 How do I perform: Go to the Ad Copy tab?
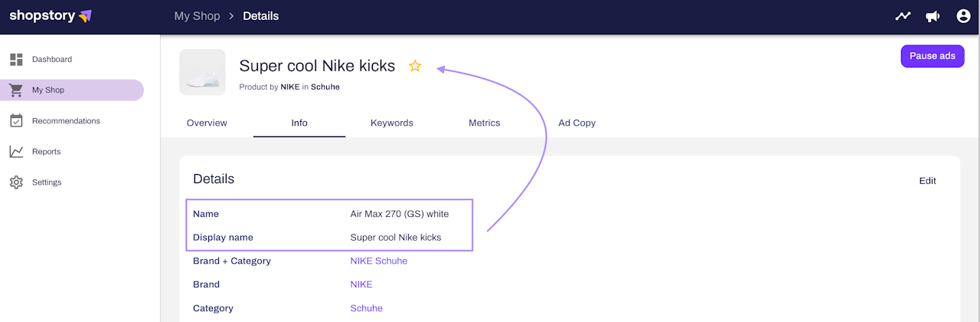click(577, 123)
